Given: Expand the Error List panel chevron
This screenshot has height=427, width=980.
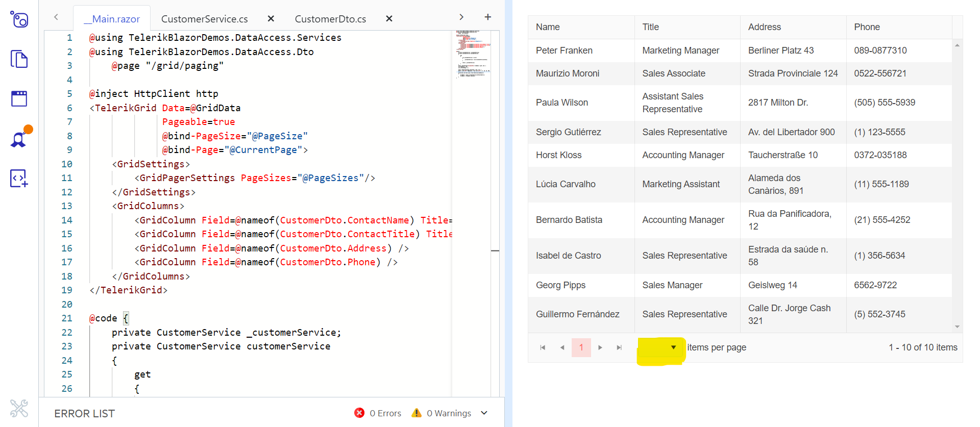Looking at the screenshot, I should [x=484, y=413].
